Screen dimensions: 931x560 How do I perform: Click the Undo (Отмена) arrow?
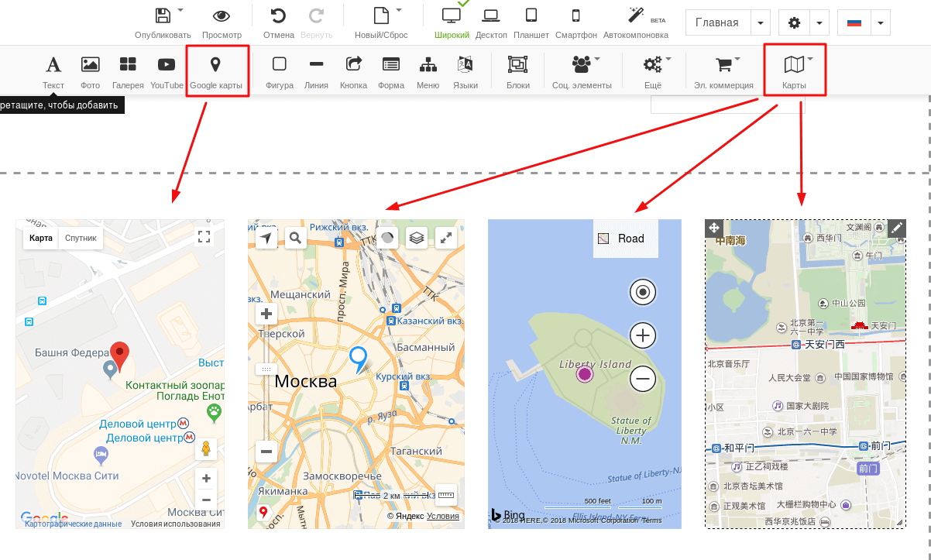tap(278, 15)
